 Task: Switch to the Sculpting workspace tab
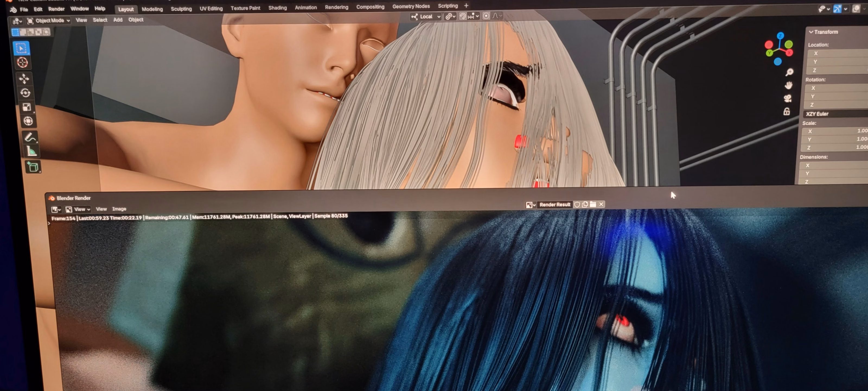point(181,9)
